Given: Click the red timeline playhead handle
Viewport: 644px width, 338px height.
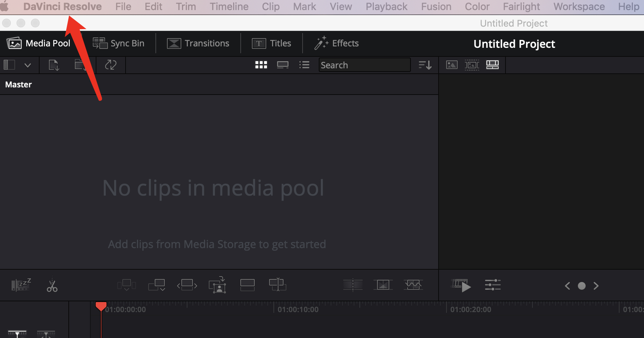Looking at the screenshot, I should click(x=101, y=306).
